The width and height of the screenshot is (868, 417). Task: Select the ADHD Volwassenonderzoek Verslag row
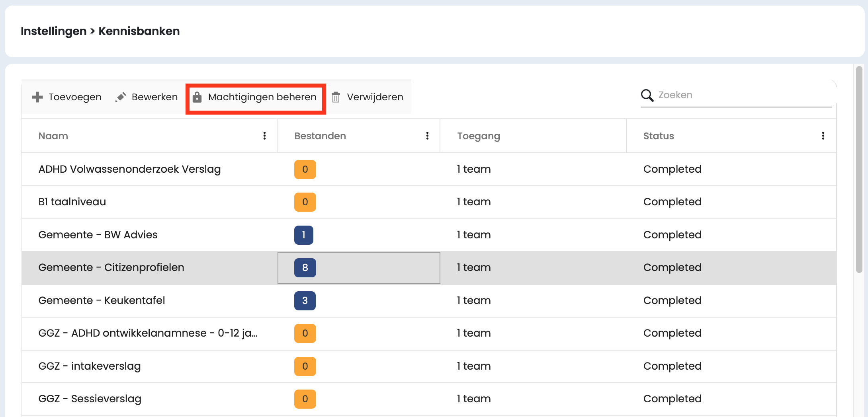pos(129,169)
